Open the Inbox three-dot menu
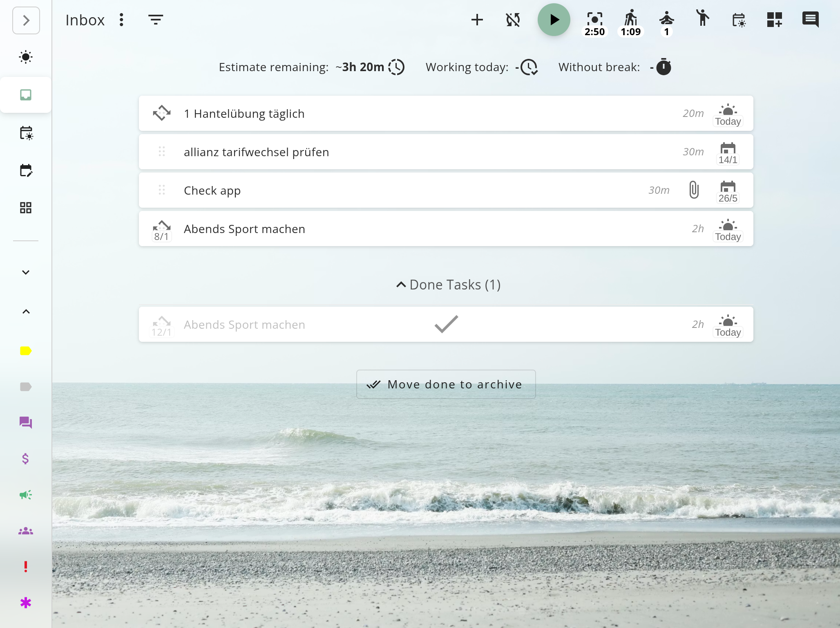This screenshot has height=628, width=840. click(121, 19)
